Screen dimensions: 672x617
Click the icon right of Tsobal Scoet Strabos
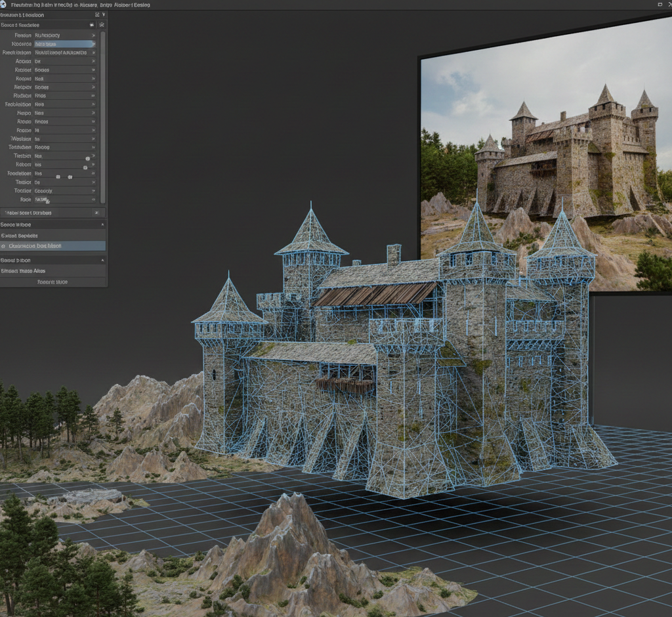point(96,213)
